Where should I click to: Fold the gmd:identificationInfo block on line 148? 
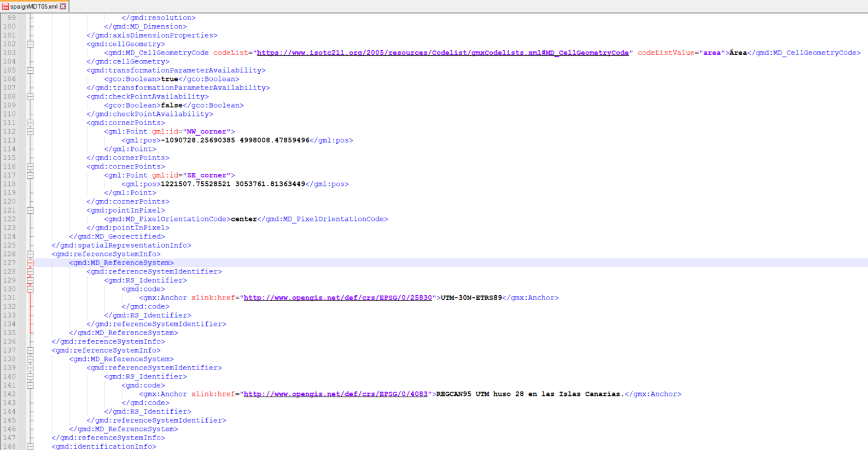click(x=30, y=447)
